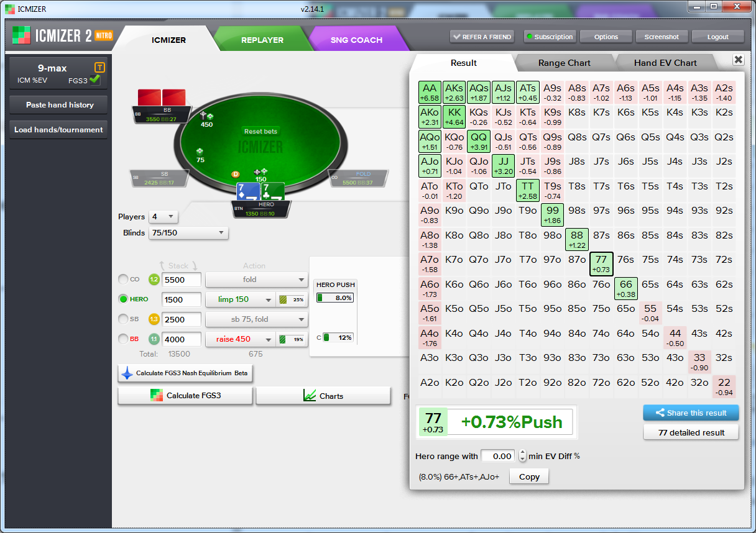Open the Hand EV Chart tab
Image resolution: width=756 pixels, height=533 pixels.
(665, 63)
